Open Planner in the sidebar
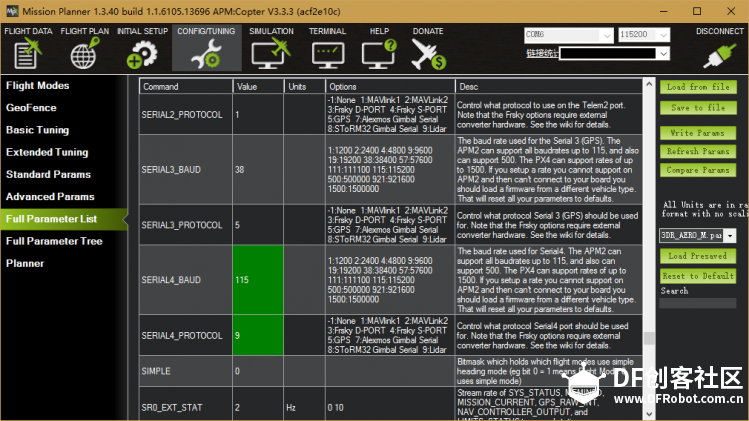749x421 pixels. 25,263
